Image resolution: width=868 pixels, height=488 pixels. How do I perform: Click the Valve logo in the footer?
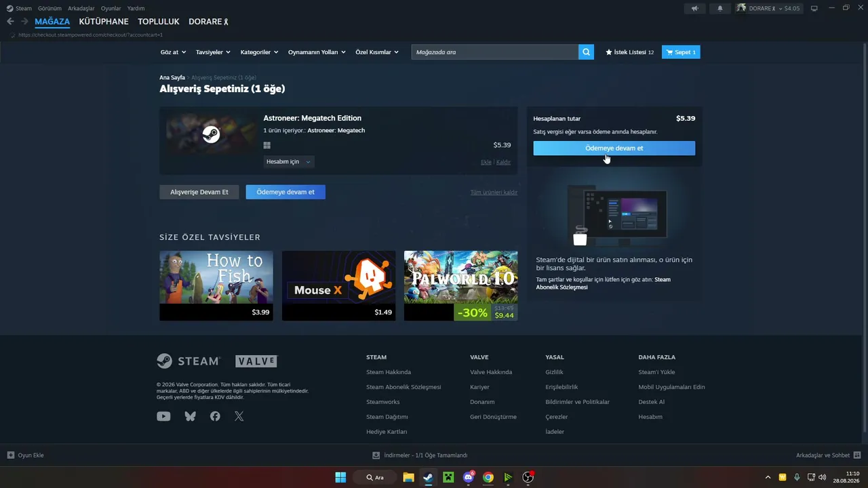[256, 361]
